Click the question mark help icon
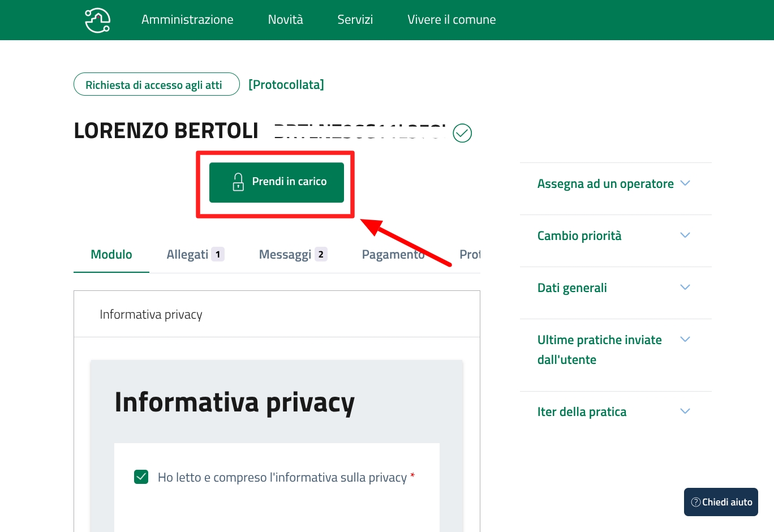This screenshot has width=774, height=532. point(696,502)
